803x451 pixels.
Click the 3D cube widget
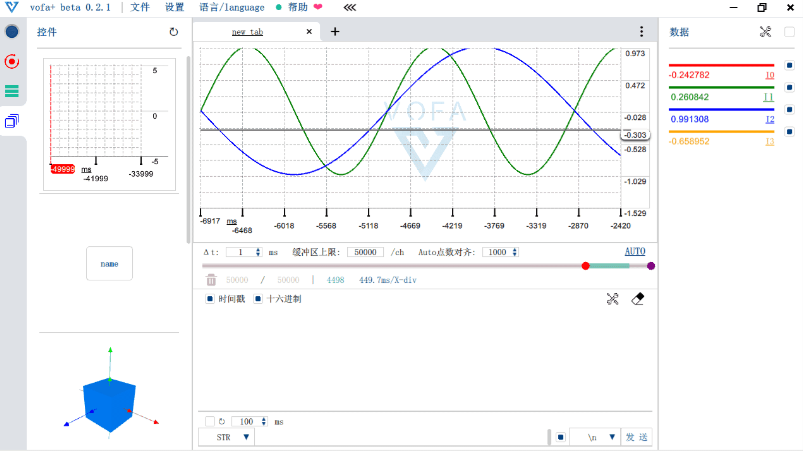point(110,404)
